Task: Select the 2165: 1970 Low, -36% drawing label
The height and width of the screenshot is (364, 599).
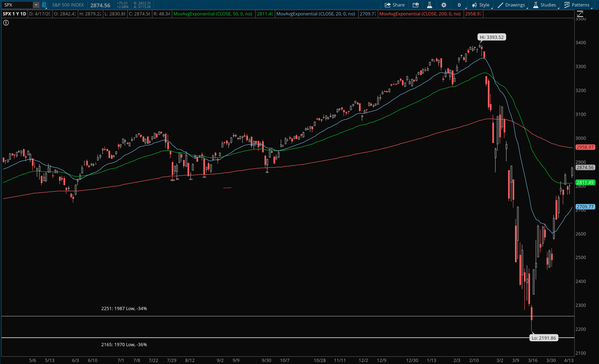Action: click(x=124, y=345)
